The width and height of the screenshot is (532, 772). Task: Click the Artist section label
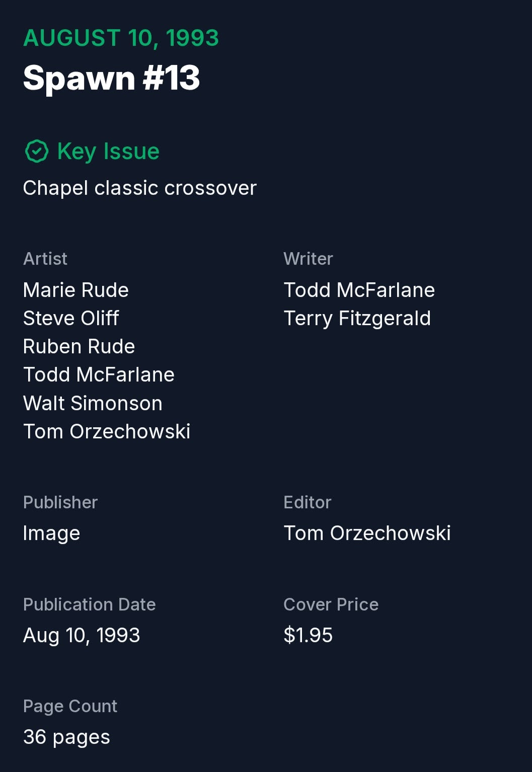click(45, 259)
